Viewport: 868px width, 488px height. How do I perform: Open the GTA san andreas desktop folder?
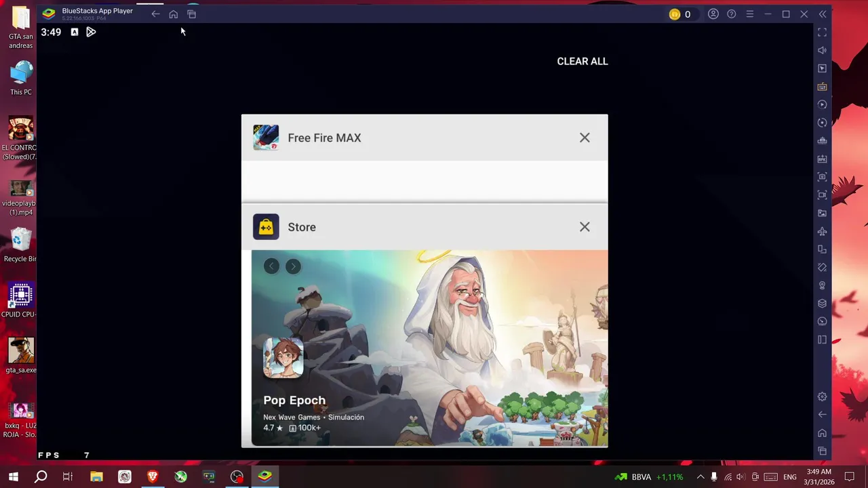21,28
